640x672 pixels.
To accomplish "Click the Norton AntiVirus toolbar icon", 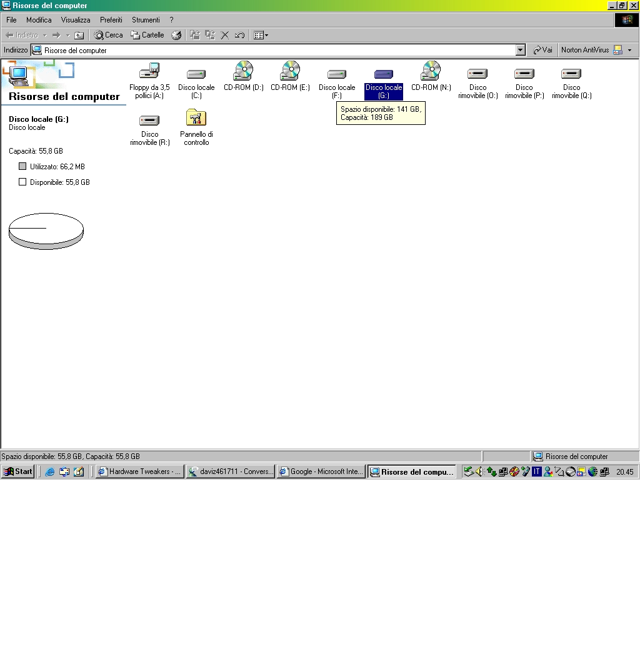I will [x=617, y=50].
